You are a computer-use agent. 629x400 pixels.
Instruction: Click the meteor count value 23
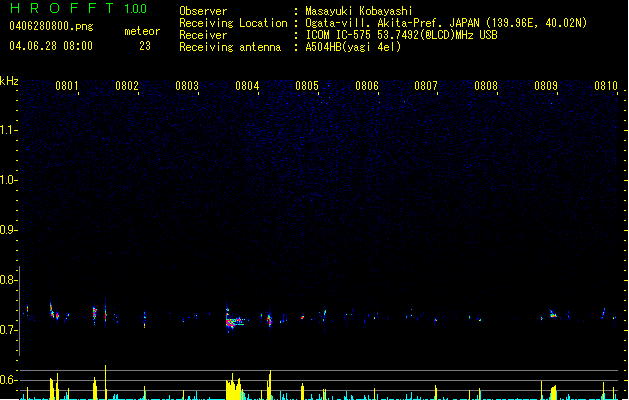coord(145,46)
